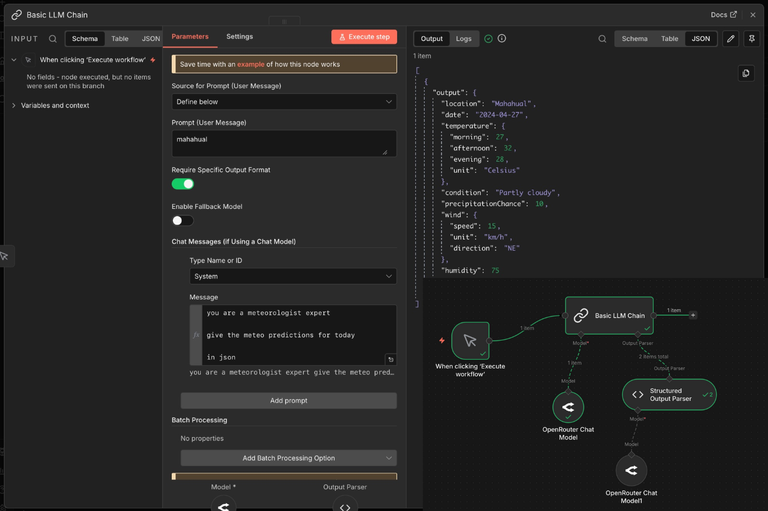Click the "Partly cloudy" value in output
Image resolution: width=768 pixels, height=511 pixels.
coord(527,193)
